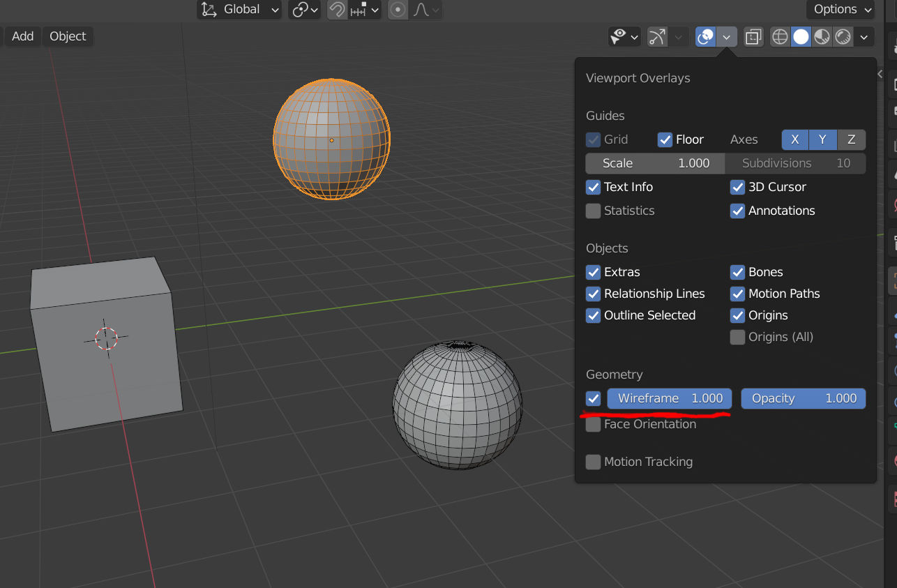Open the Options menu top right
This screenshot has height=588, width=897.
point(840,10)
